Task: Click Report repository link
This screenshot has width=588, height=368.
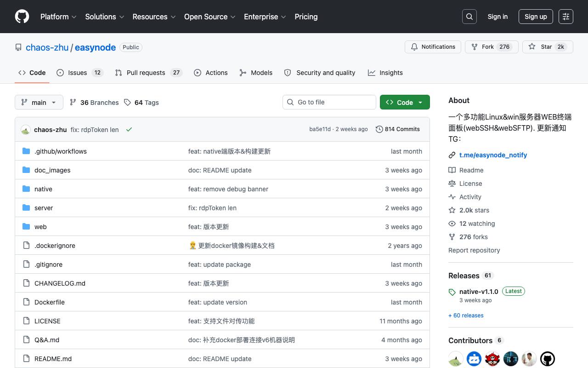Action: coord(474,250)
